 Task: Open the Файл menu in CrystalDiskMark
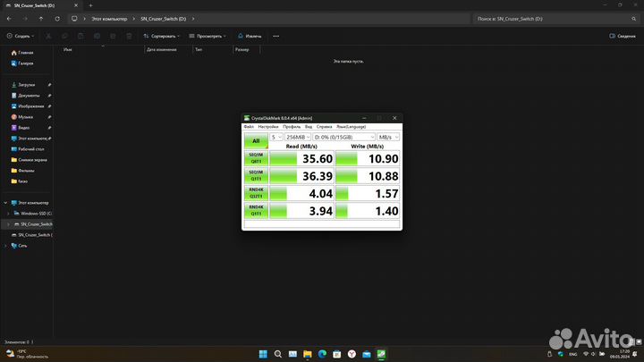coord(249,127)
